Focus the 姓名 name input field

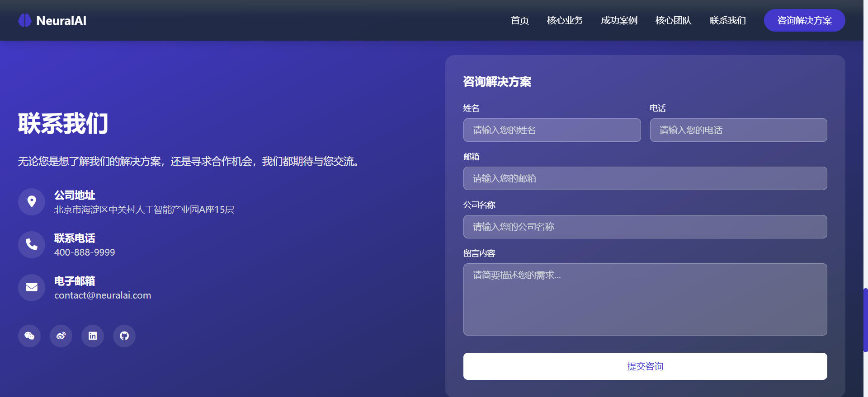tap(552, 130)
